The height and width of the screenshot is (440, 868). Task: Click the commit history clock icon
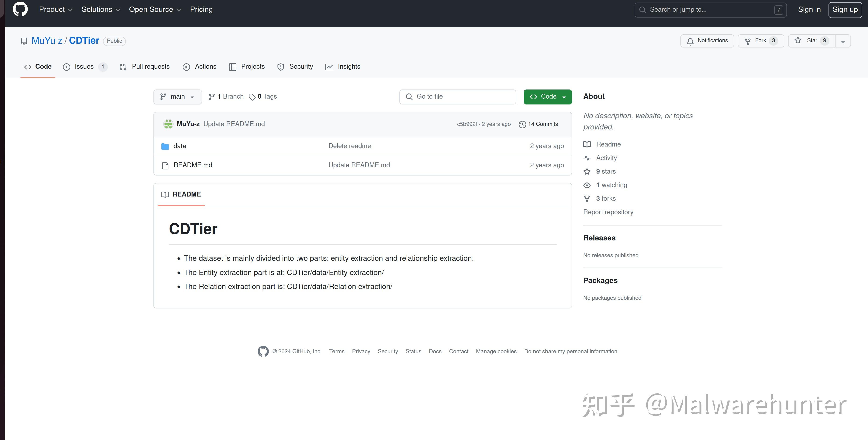[x=522, y=124]
